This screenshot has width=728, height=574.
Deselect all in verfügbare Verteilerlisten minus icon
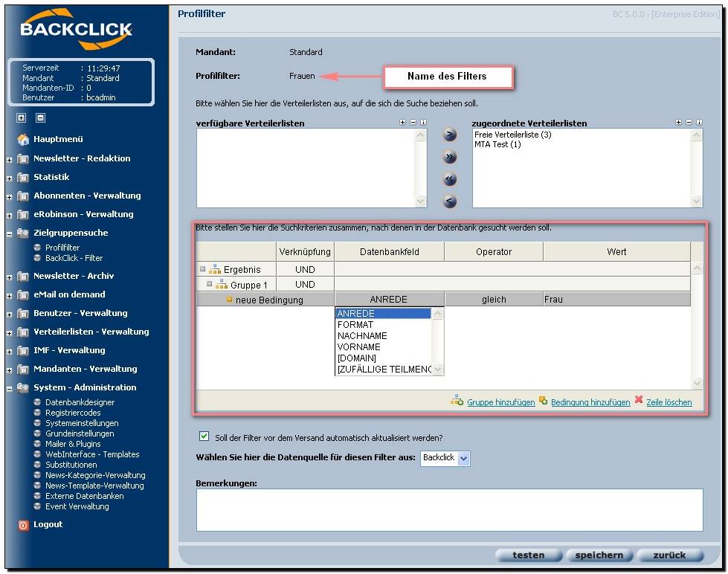tap(413, 123)
